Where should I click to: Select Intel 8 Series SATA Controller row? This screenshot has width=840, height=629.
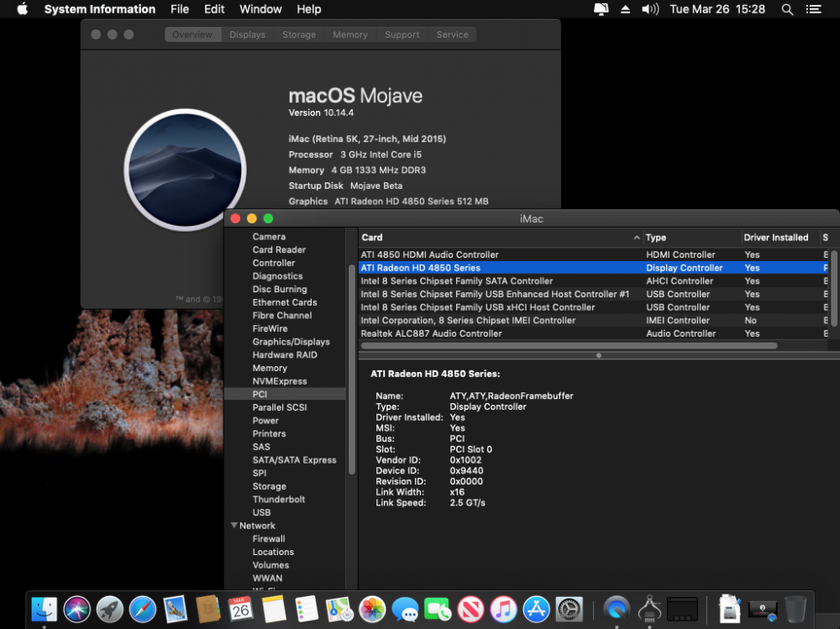click(594, 280)
